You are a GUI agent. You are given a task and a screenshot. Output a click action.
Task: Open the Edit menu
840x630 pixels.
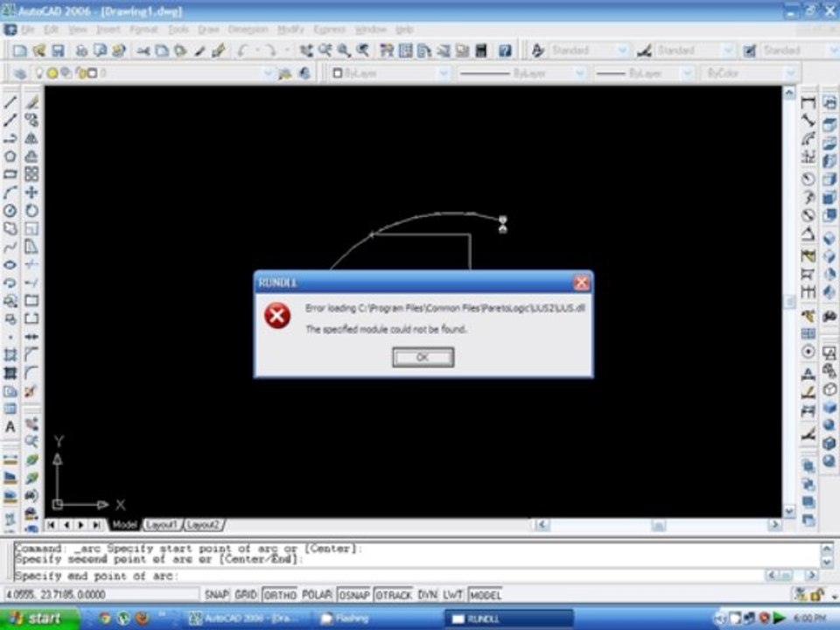click(51, 30)
